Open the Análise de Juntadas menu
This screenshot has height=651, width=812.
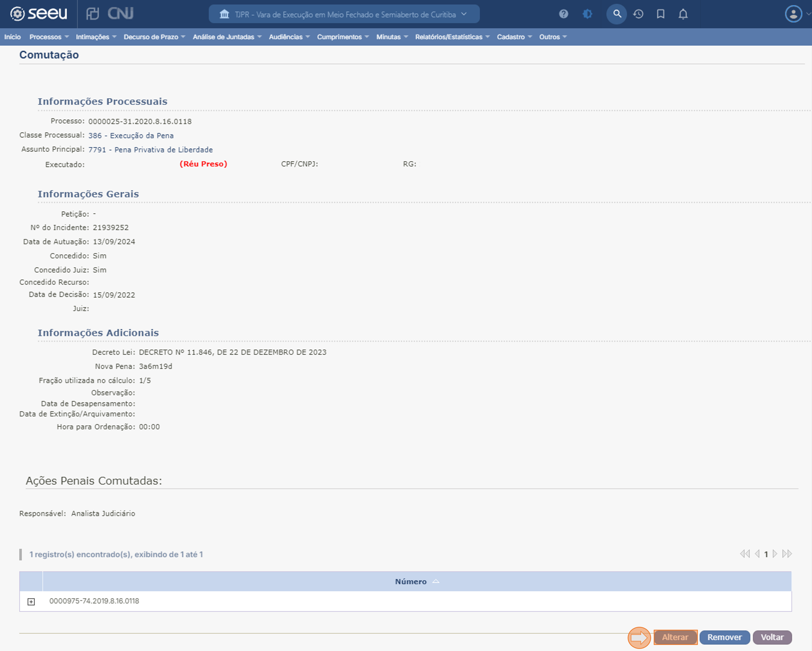227,37
